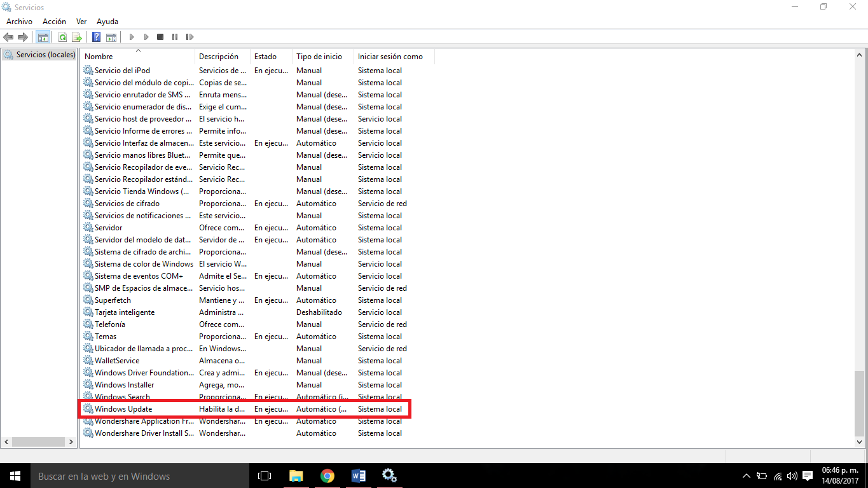Open the Archivo menu
The image size is (868, 488).
(x=19, y=22)
